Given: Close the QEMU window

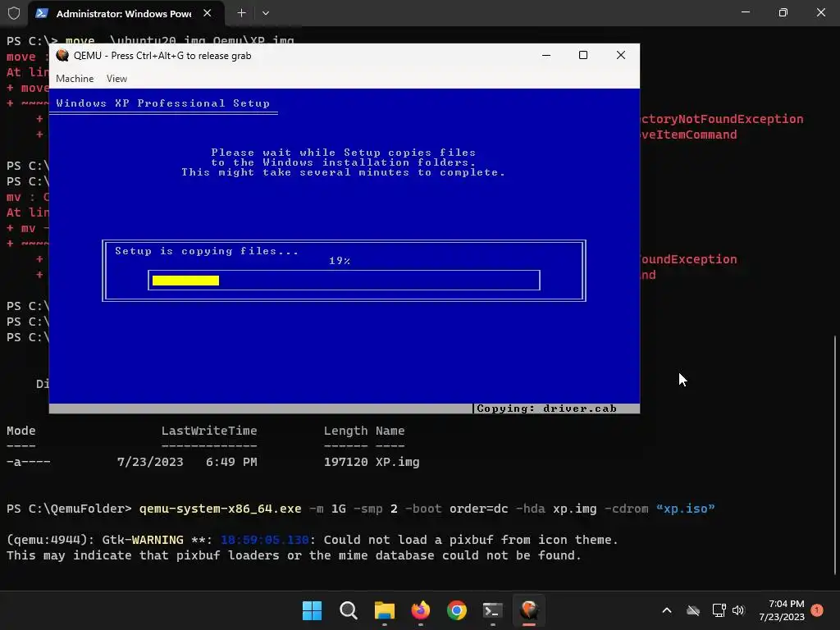Looking at the screenshot, I should click(x=620, y=55).
